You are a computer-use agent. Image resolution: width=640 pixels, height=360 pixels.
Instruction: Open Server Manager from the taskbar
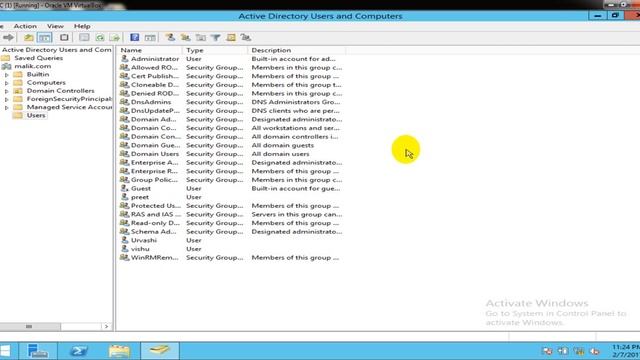pyautogui.click(x=38, y=351)
